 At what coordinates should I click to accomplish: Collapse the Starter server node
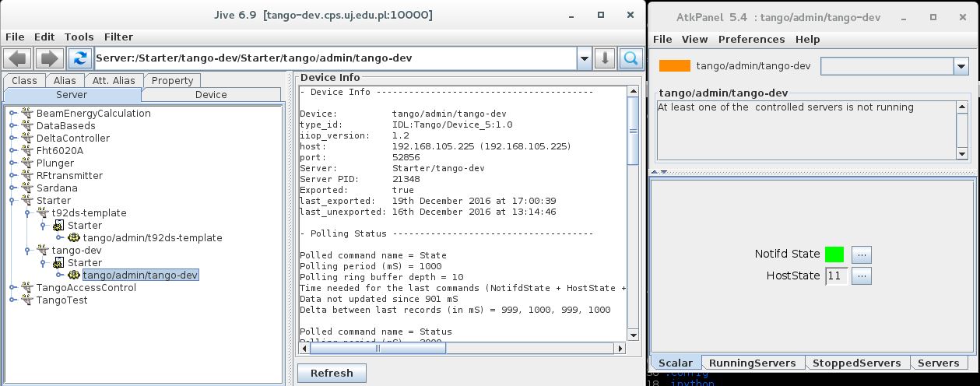[13, 201]
